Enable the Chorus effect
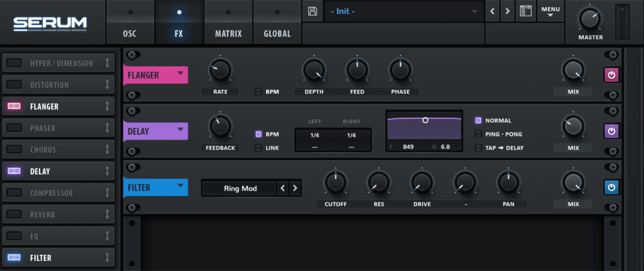Image resolution: width=644 pixels, height=271 pixels. [x=15, y=150]
